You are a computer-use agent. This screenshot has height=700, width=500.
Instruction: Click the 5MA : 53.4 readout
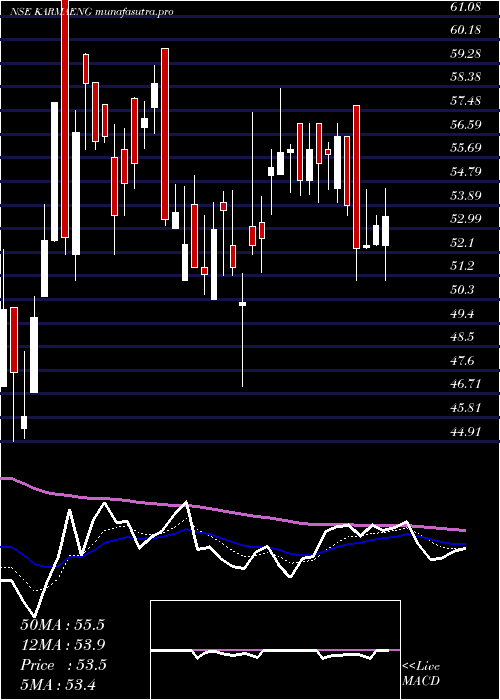pos(58,684)
